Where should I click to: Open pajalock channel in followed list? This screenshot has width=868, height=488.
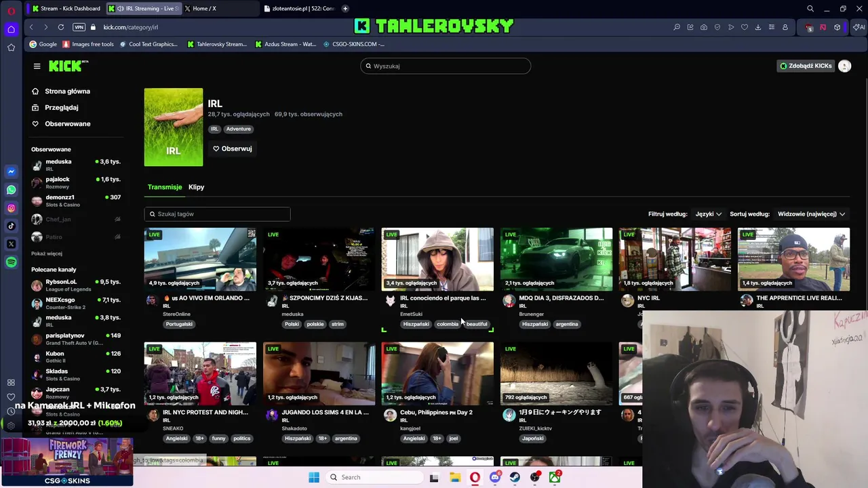[76, 183]
